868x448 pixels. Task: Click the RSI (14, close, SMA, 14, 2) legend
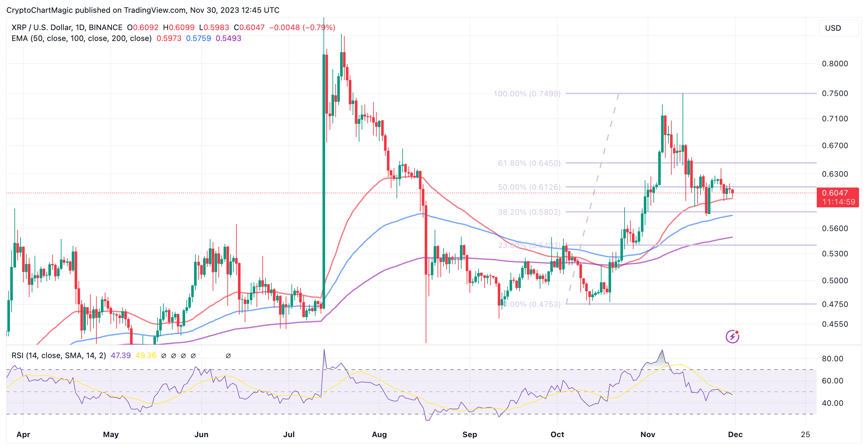(59, 356)
